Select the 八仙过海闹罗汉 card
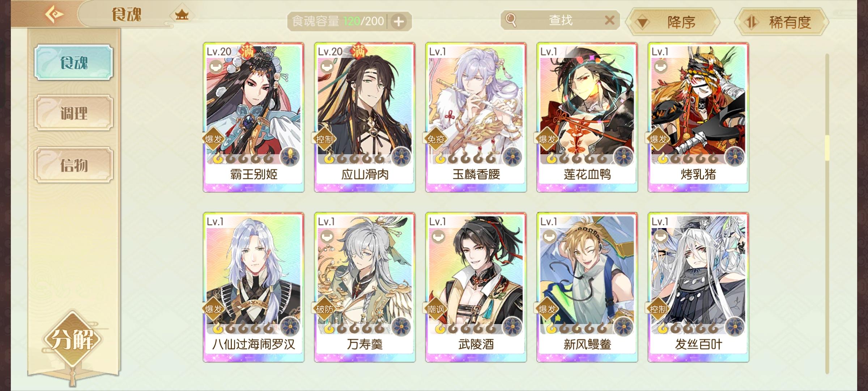 click(254, 287)
